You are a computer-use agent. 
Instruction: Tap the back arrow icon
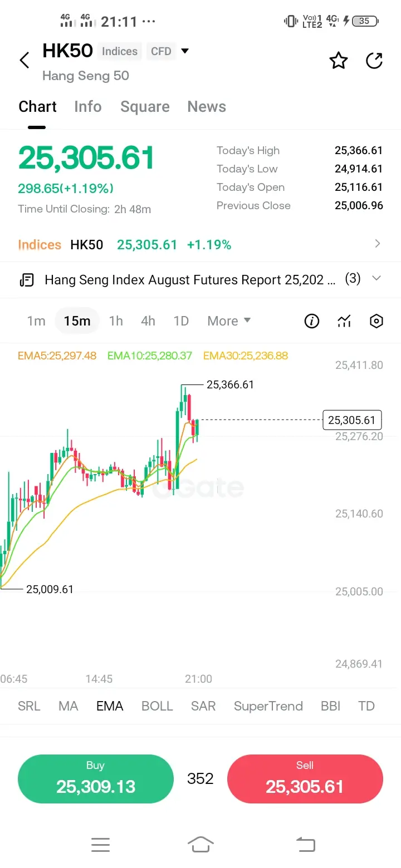click(x=24, y=60)
